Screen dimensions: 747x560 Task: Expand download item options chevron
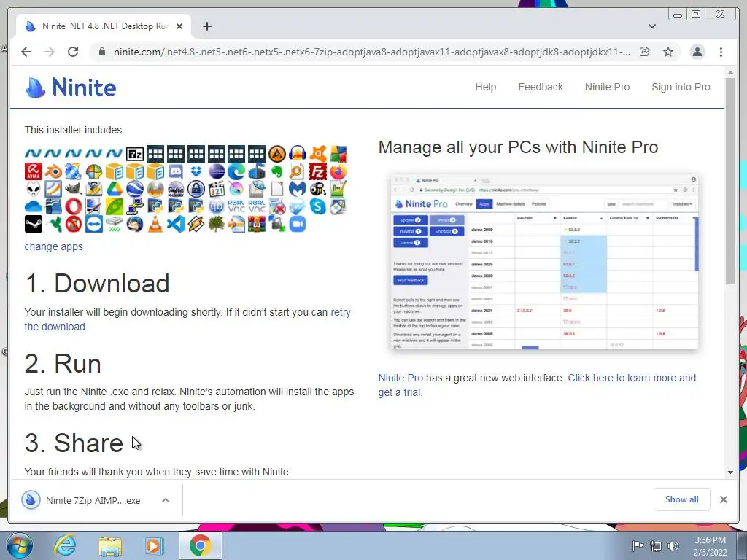[x=166, y=500]
